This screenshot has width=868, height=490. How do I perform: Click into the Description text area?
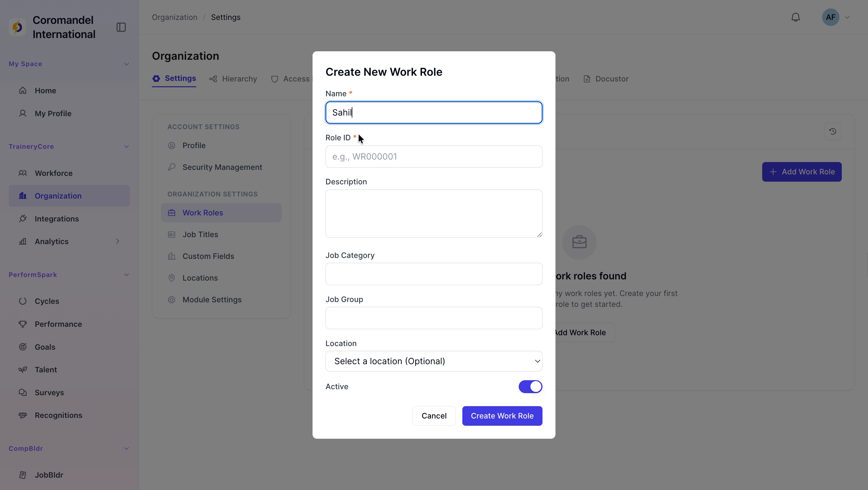[x=434, y=213]
